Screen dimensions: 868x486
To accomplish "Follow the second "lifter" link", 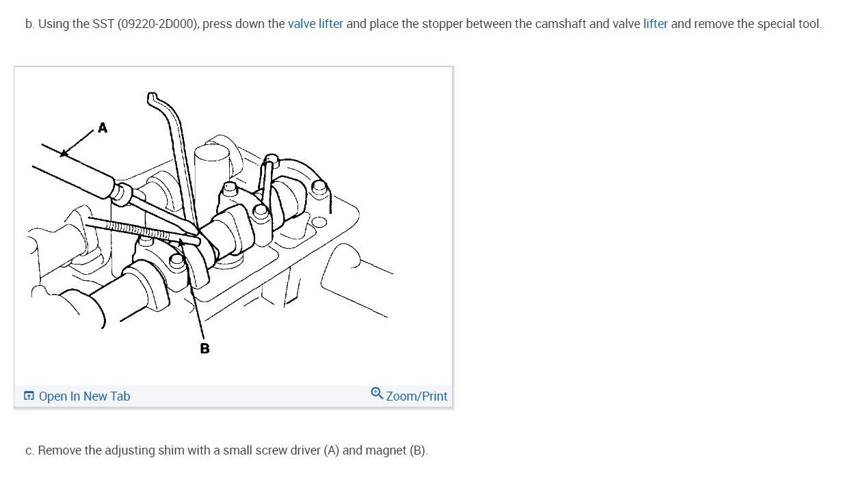I will pyautogui.click(x=655, y=24).
